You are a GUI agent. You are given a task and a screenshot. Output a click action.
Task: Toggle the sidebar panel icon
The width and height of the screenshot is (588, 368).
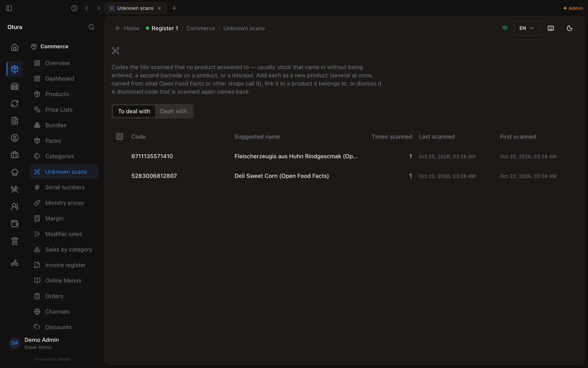tap(9, 8)
